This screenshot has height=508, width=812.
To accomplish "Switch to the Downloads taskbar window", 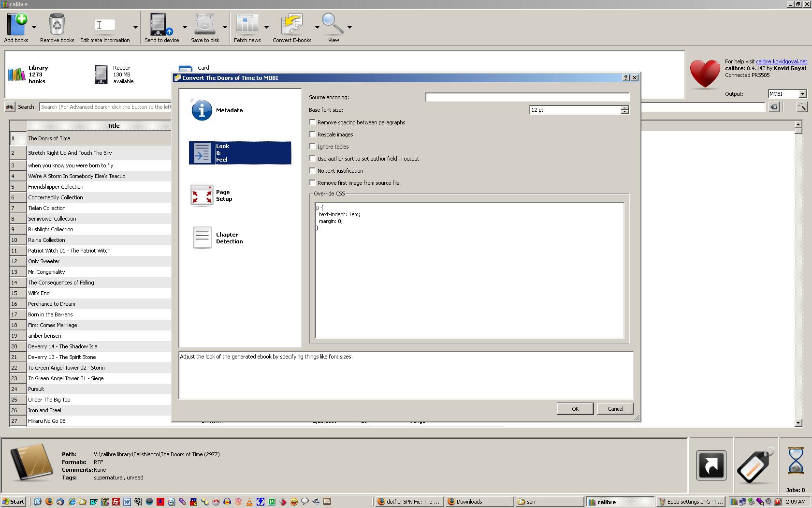I will pos(479,502).
